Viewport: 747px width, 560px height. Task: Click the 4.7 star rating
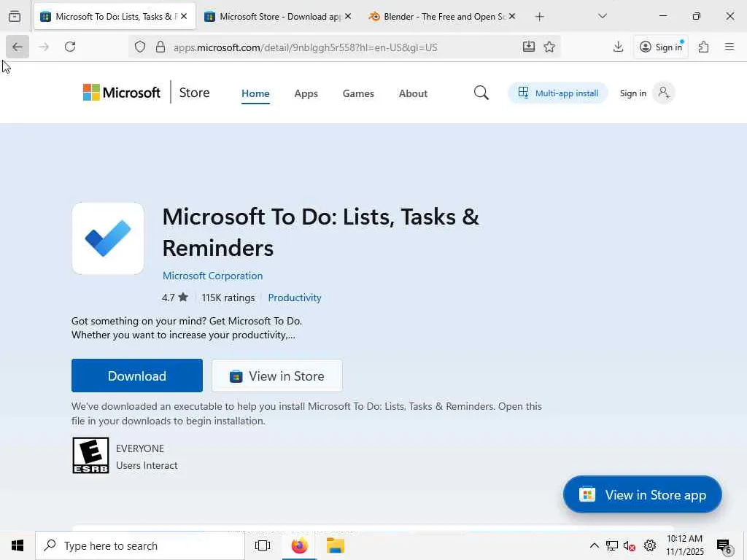coord(175,297)
